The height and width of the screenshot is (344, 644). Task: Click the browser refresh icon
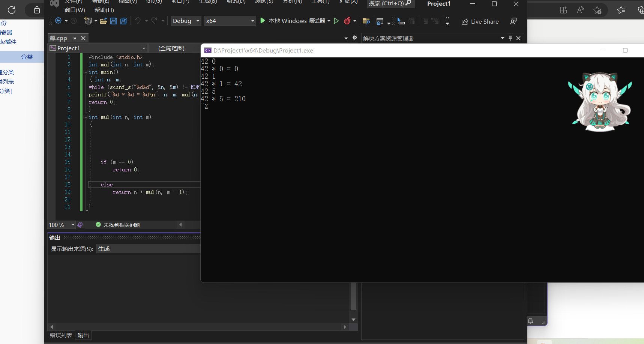click(12, 10)
